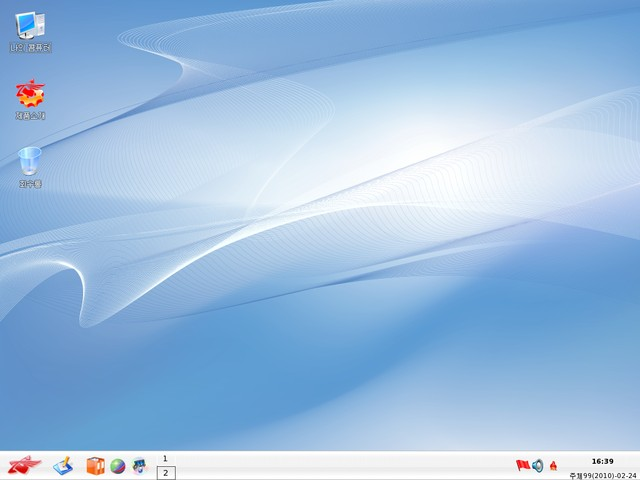640x480 pixels.
Task: Open the speaker volume control
Action: point(538,465)
